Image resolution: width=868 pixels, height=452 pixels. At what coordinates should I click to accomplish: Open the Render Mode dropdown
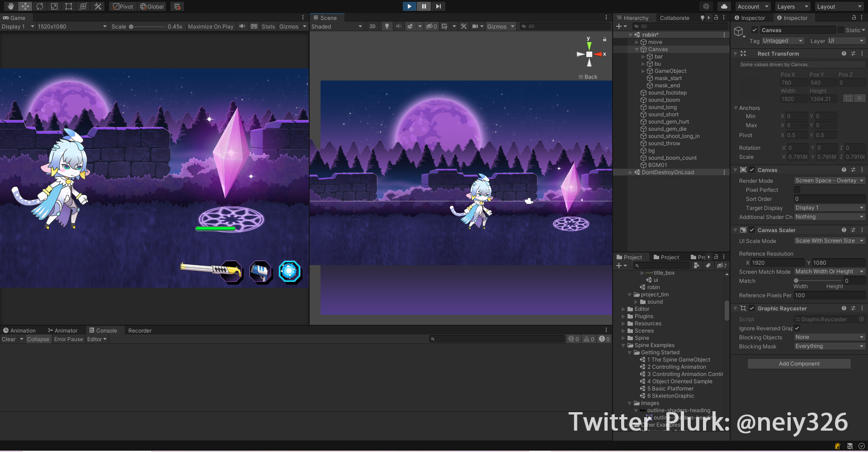click(x=829, y=181)
